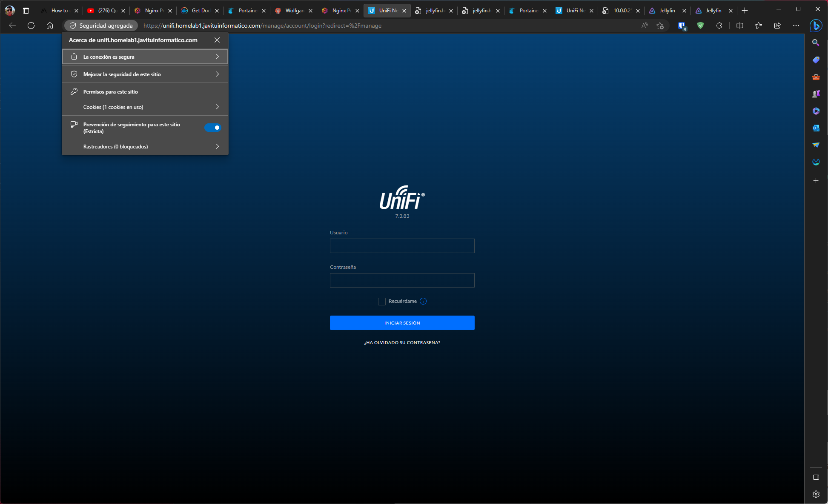The image size is (828, 504).
Task: Expand Cookies in use entry
Action: (145, 107)
